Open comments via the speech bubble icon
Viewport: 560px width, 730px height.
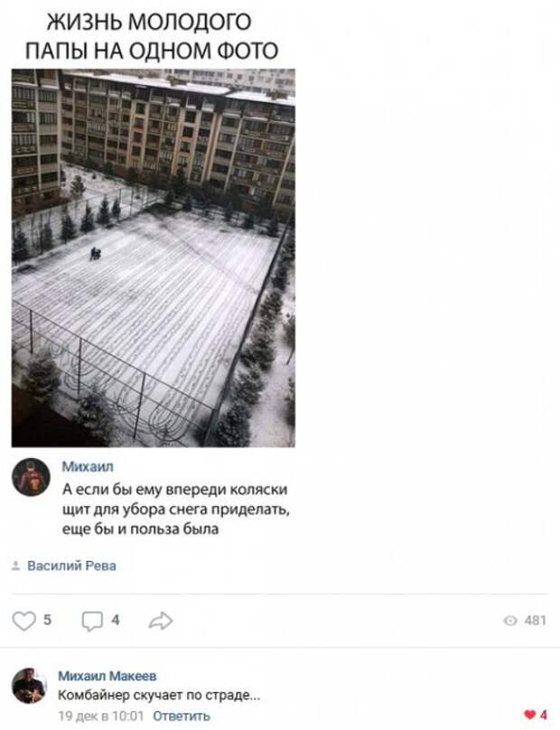[x=92, y=621]
